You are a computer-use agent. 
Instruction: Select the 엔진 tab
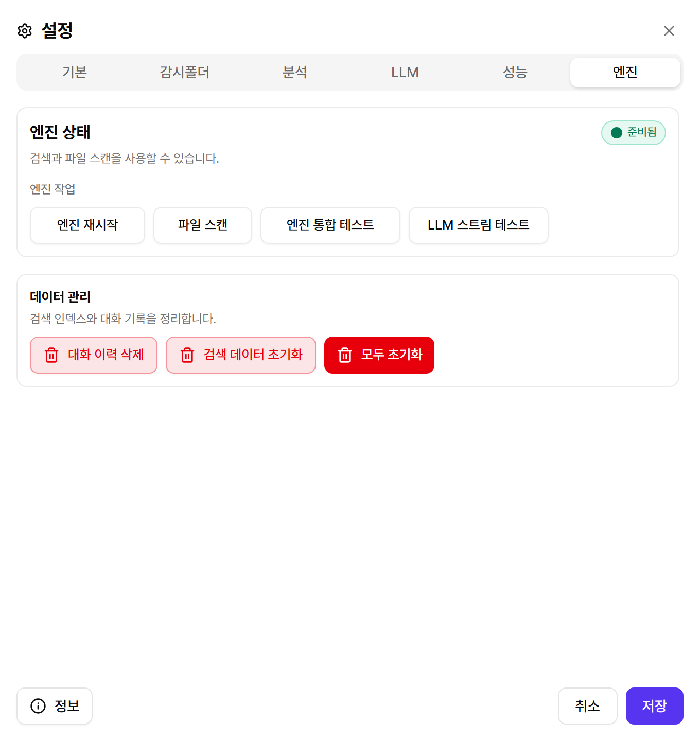point(625,72)
